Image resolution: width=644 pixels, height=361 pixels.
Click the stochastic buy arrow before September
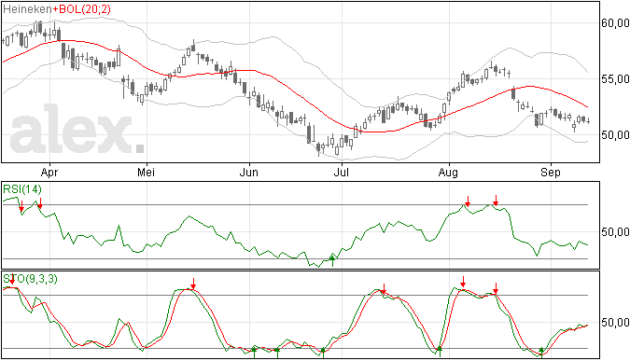click(x=541, y=353)
